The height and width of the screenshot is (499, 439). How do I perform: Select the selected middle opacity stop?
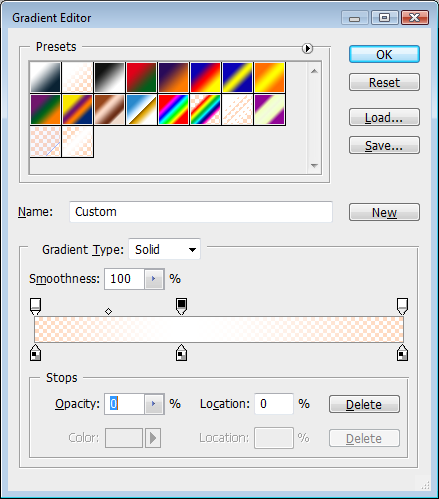[x=181, y=306]
